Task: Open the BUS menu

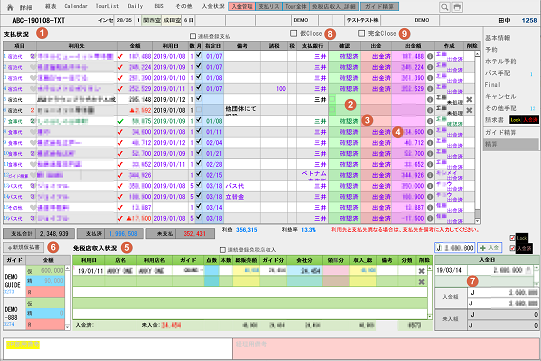Action: (159, 6)
